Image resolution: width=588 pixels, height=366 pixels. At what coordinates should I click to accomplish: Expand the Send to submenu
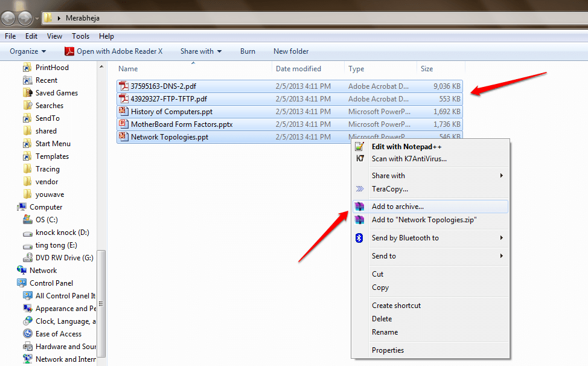click(x=430, y=255)
